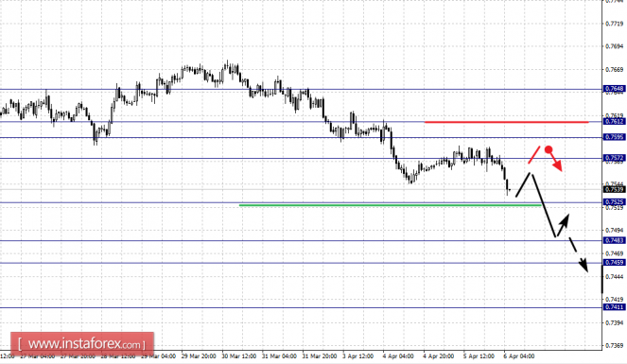The height and width of the screenshot is (364, 627).
Task: Click the green horizontal support line
Action: [391, 205]
